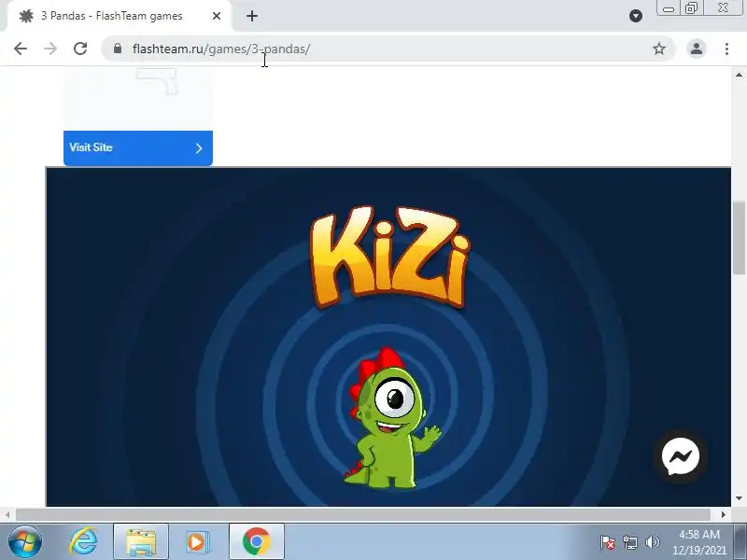The width and height of the screenshot is (747, 560).
Task: Bookmark this page with the star icon
Action: [x=659, y=49]
